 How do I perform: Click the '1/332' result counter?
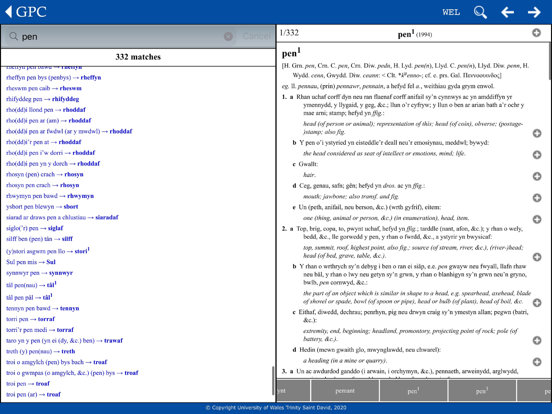pos(289,33)
